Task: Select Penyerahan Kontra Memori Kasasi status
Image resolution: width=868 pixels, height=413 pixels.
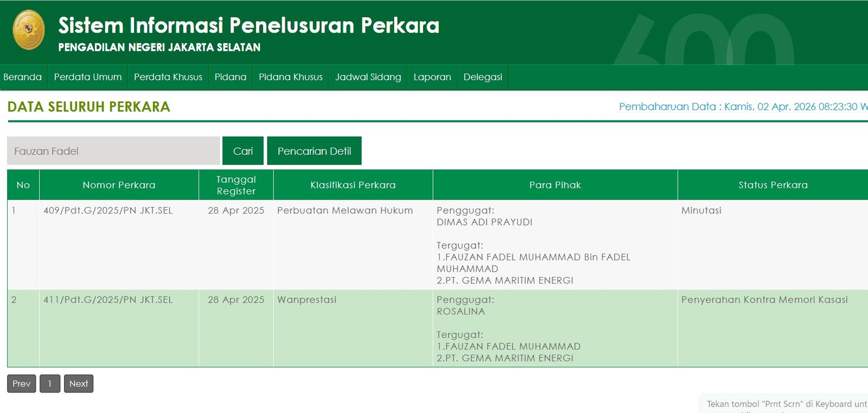Action: pyautogui.click(x=764, y=300)
